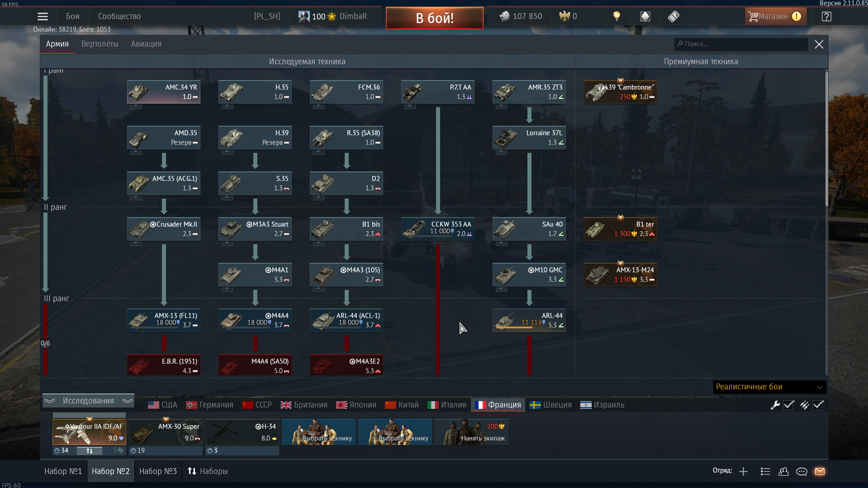Select the США nation tab
868x488 pixels.
point(162,405)
